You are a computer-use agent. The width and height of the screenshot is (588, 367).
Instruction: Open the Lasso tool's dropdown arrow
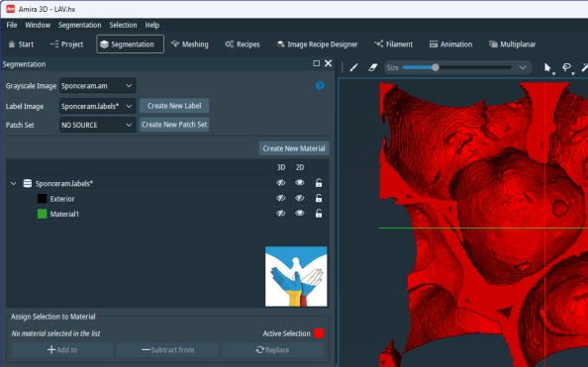pyautogui.click(x=573, y=73)
